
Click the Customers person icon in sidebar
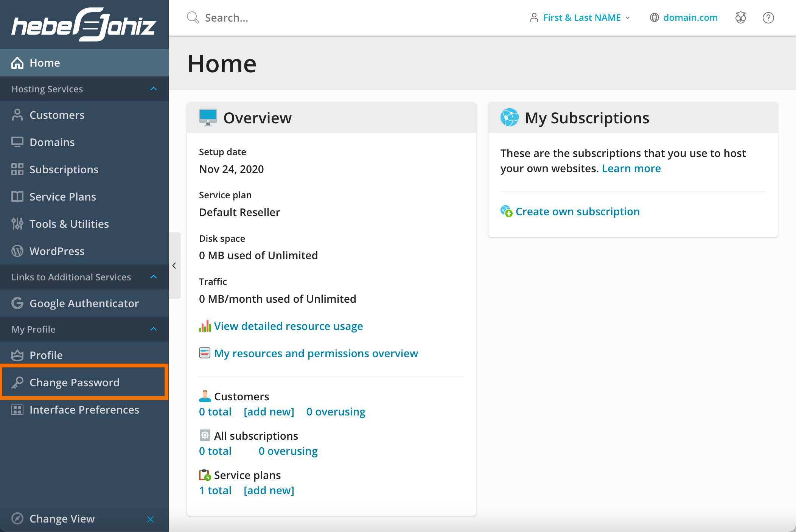(x=17, y=115)
